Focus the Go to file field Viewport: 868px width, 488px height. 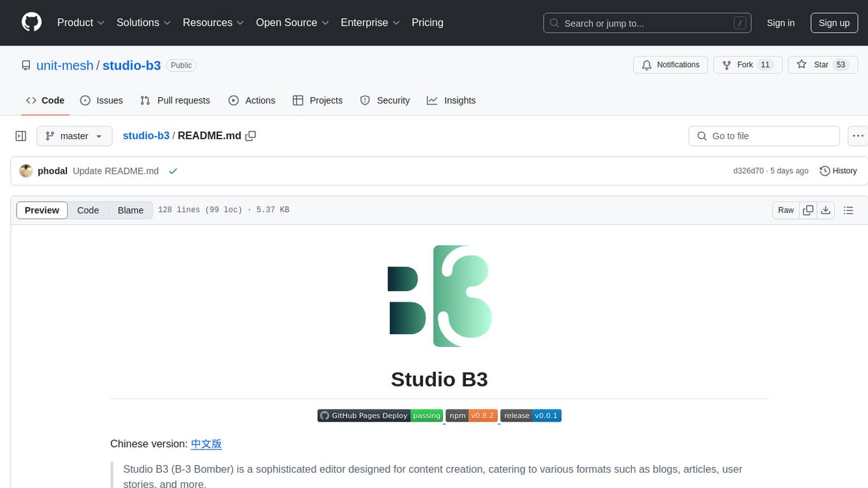[764, 136]
